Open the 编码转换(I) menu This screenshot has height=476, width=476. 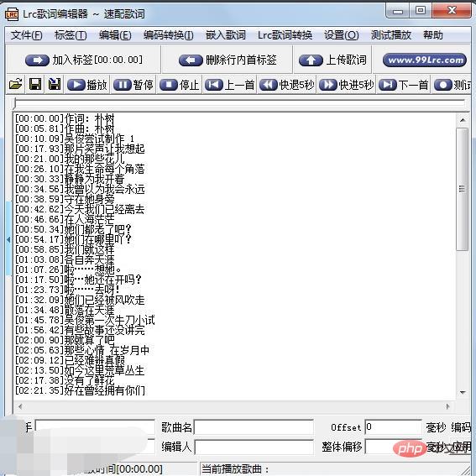pos(169,35)
